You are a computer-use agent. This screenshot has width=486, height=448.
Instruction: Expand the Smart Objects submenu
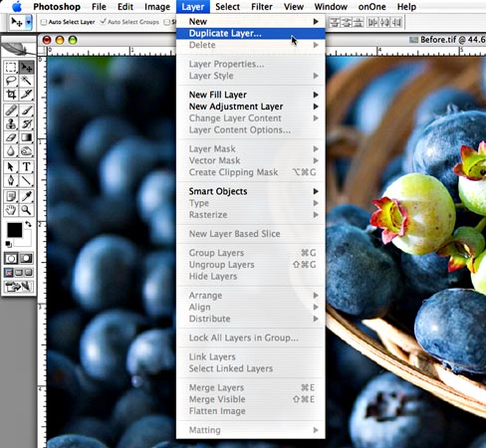[x=251, y=191]
